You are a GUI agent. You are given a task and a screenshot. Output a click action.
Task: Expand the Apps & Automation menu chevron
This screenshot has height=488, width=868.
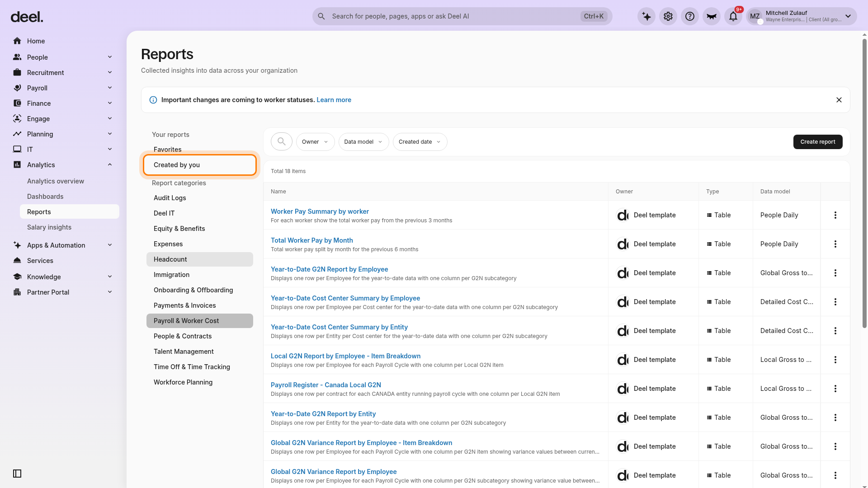coord(110,245)
